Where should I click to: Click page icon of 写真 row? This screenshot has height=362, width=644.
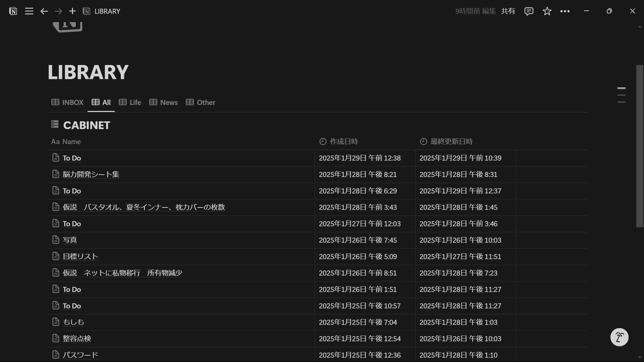click(56, 240)
